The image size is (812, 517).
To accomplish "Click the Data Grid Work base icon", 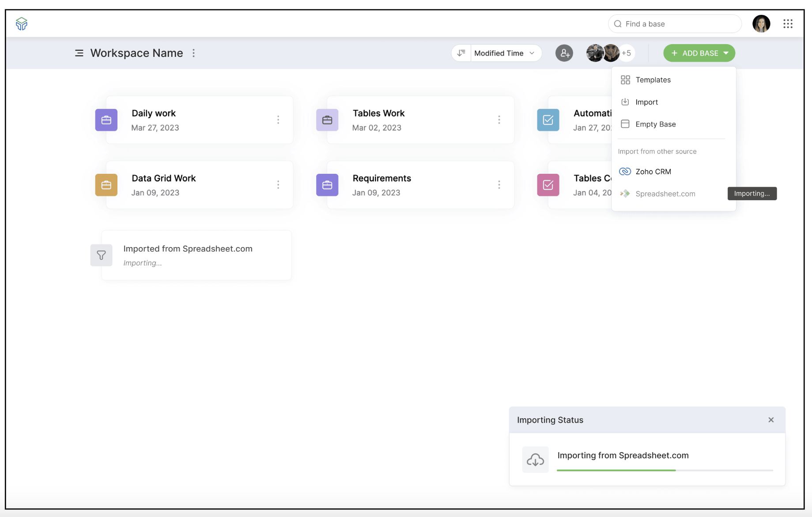I will 106,185.
